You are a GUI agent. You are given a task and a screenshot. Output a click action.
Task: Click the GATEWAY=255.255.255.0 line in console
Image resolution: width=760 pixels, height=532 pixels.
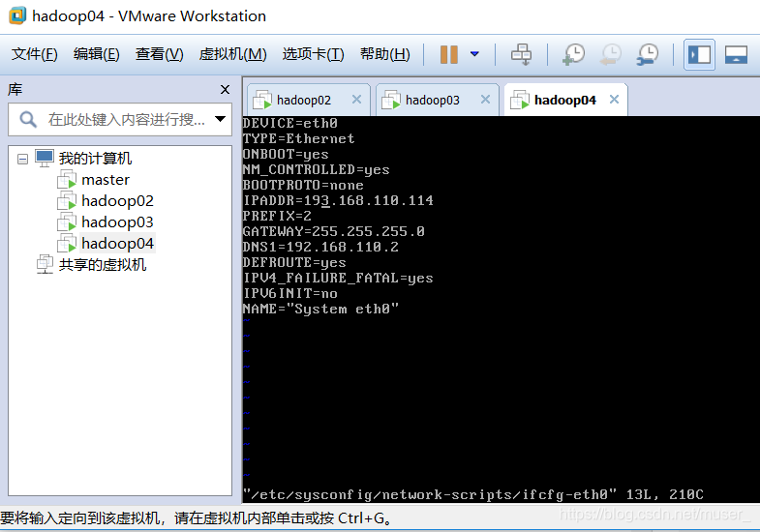334,231
